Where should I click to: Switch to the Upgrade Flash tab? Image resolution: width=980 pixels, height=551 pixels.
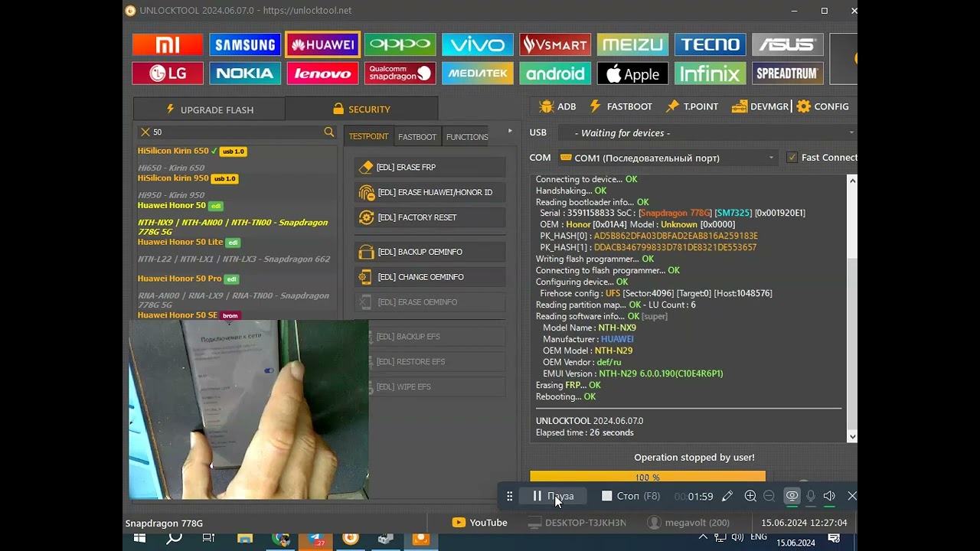(x=209, y=109)
